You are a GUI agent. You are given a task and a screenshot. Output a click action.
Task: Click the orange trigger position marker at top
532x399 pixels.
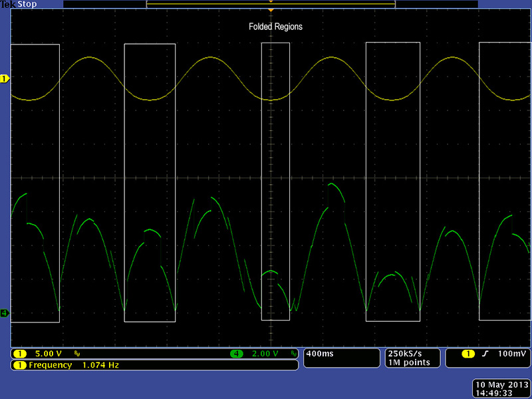coord(271,10)
